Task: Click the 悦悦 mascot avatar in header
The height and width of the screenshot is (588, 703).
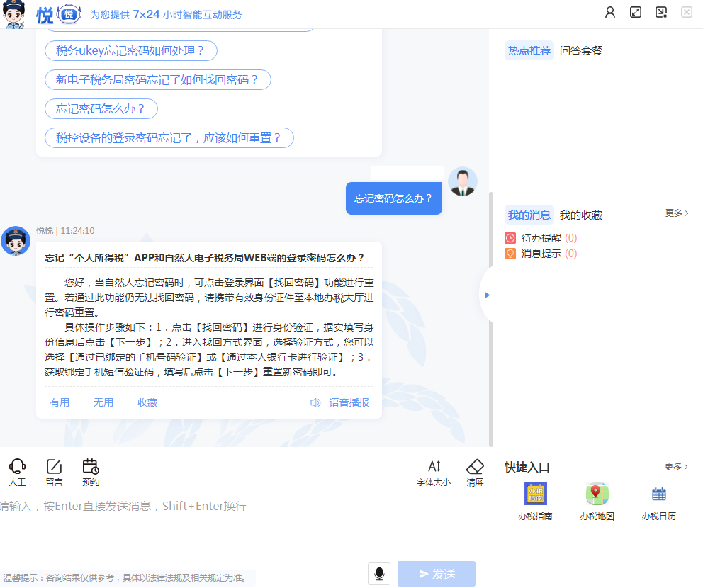Action: (13, 14)
